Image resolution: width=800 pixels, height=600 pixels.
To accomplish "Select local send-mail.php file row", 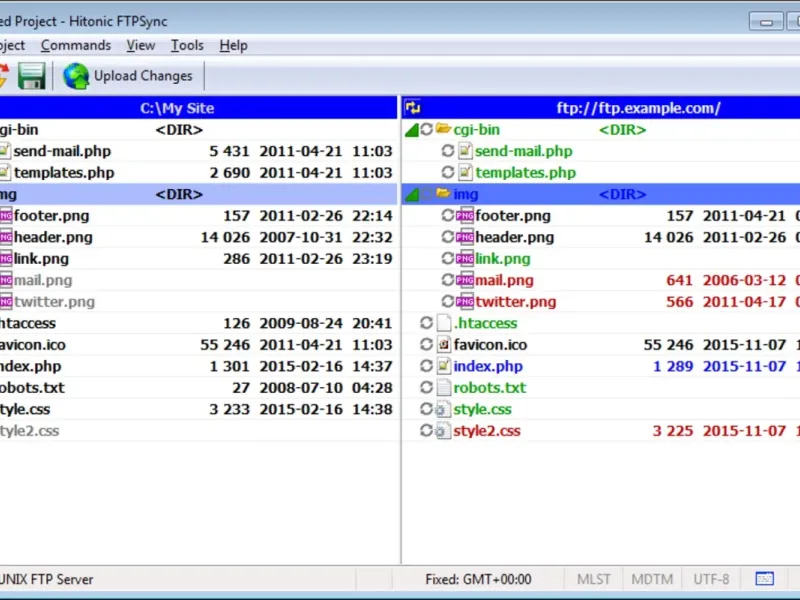I will click(198, 151).
